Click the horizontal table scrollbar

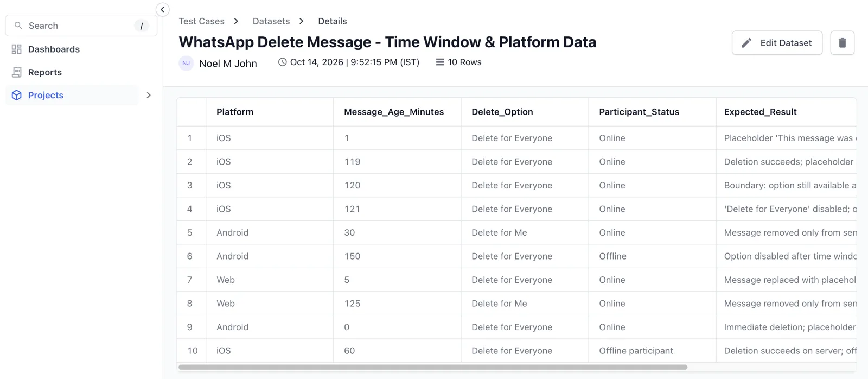[x=433, y=367]
